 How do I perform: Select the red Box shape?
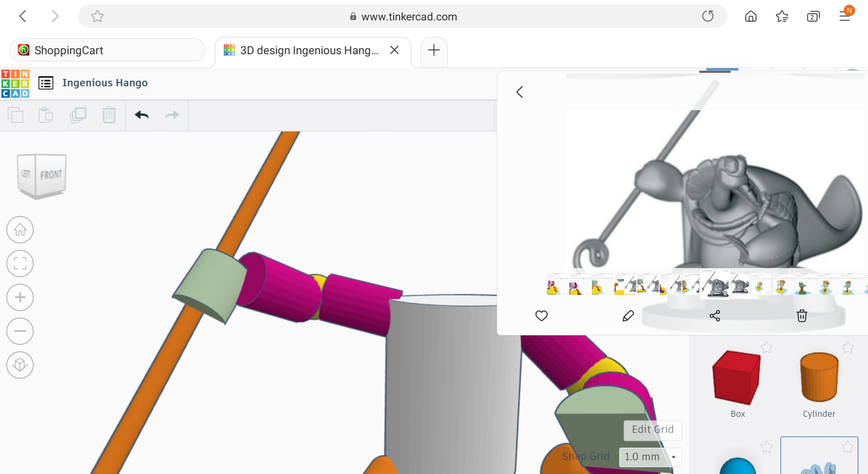coord(737,377)
